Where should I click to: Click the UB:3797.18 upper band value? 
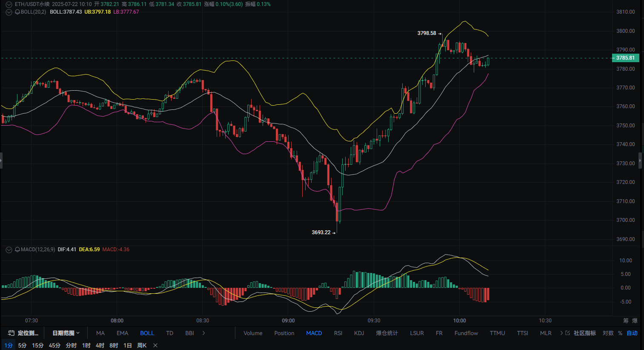97,12
